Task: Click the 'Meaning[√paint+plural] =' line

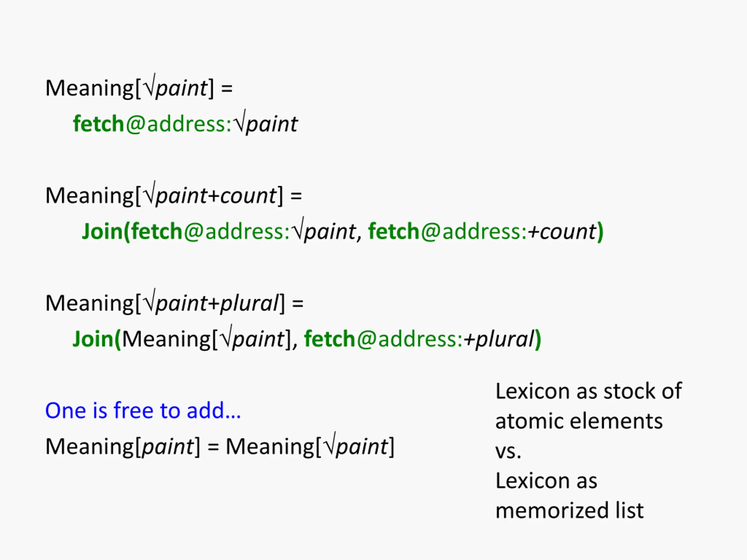Action: tap(174, 302)
